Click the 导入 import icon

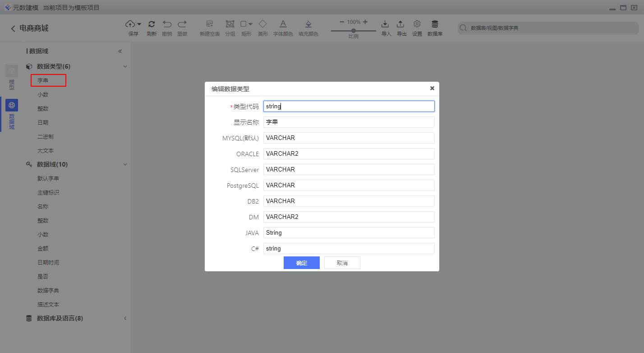pos(385,24)
